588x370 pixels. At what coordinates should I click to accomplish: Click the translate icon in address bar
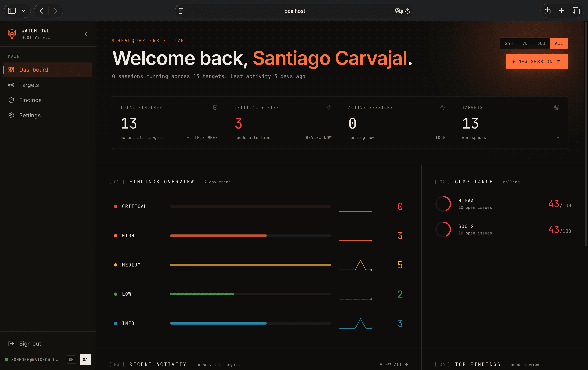[x=399, y=11]
